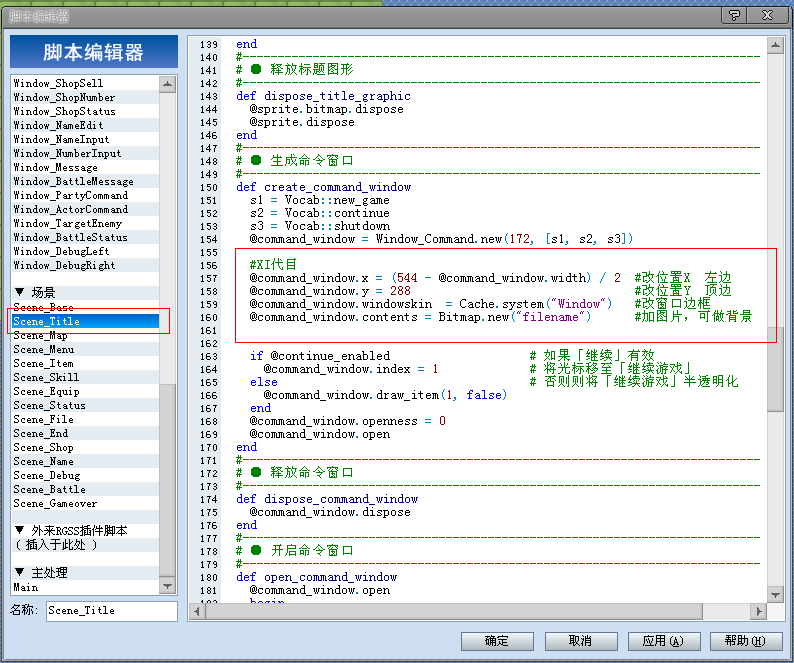Click line 158 @command_window.y = 288
794x663 pixels.
pyautogui.click(x=330, y=291)
